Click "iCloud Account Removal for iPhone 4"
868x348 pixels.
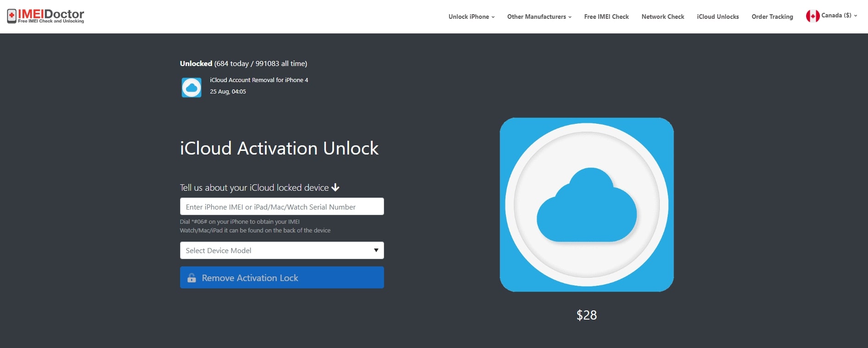tap(259, 80)
